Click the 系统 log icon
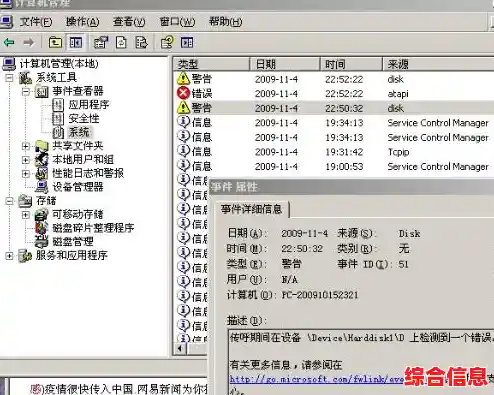 (x=58, y=132)
